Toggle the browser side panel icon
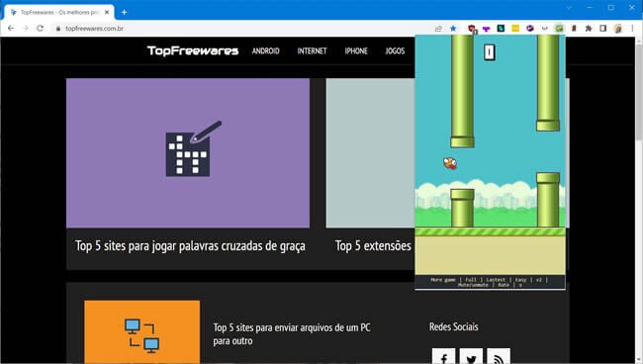 pos(602,29)
